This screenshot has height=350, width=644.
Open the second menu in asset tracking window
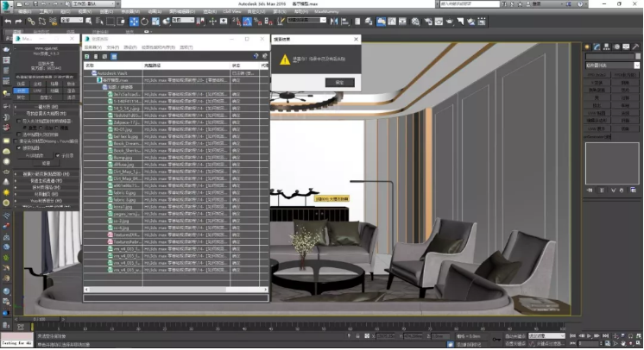coord(112,47)
